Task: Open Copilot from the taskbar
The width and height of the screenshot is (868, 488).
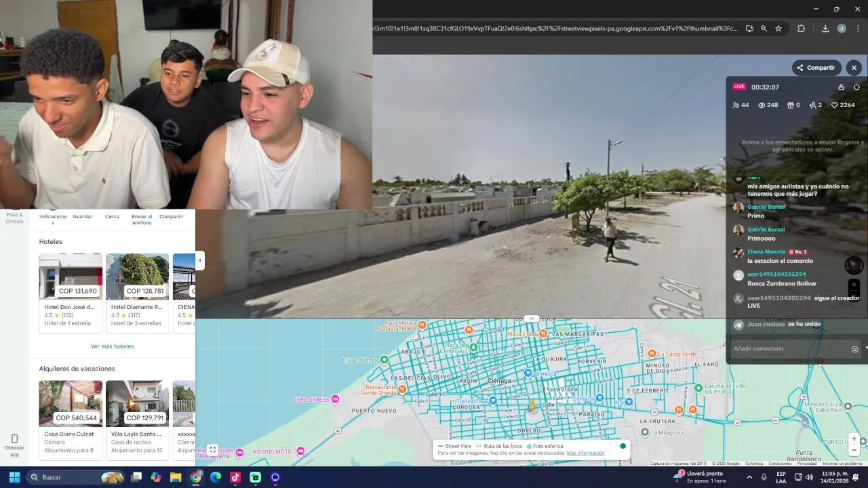Action: [x=156, y=477]
